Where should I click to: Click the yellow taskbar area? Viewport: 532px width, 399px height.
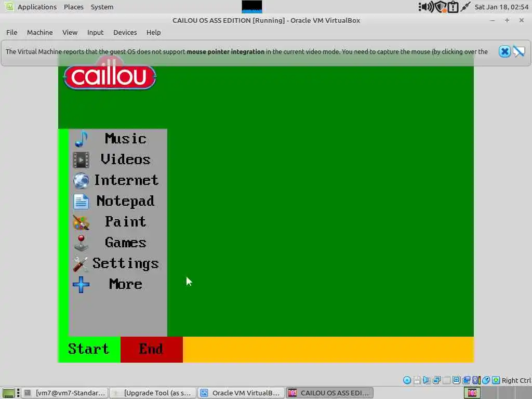pyautogui.click(x=328, y=350)
